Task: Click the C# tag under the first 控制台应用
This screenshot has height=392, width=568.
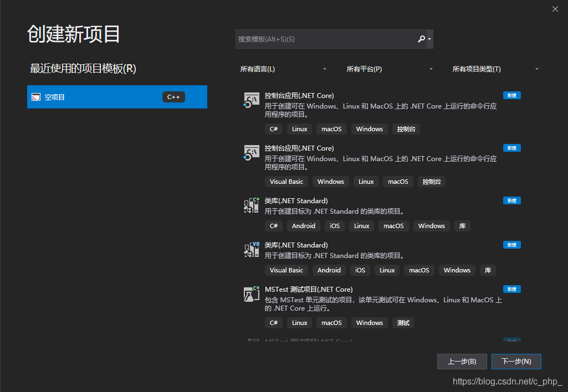Action: tap(274, 129)
